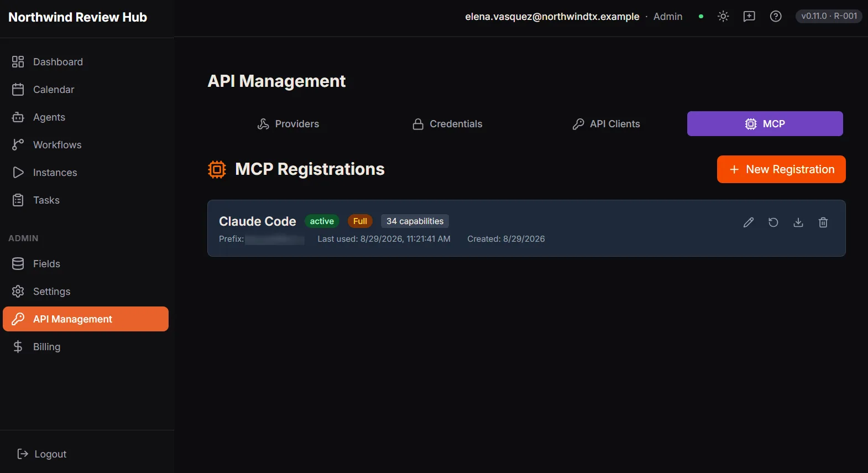Viewport: 868px width, 473px height.
Task: Open Fields admin page
Action: coord(86,264)
